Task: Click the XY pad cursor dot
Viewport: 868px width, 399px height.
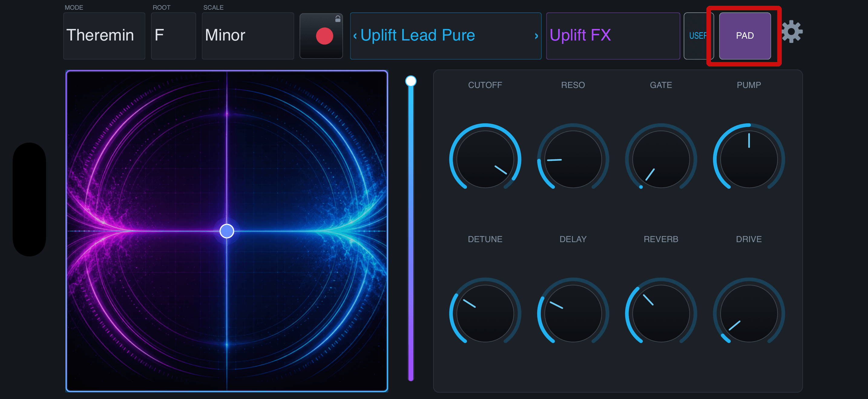Action: 227,231
